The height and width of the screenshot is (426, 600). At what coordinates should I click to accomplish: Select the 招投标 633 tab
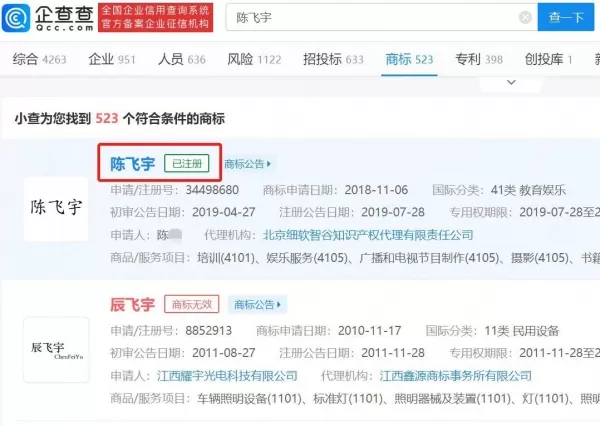click(x=333, y=59)
